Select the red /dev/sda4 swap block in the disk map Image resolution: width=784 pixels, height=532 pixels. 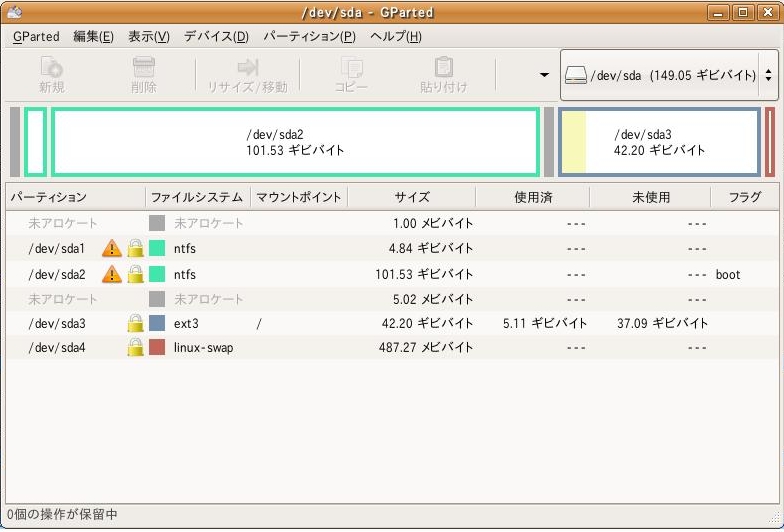(x=770, y=142)
